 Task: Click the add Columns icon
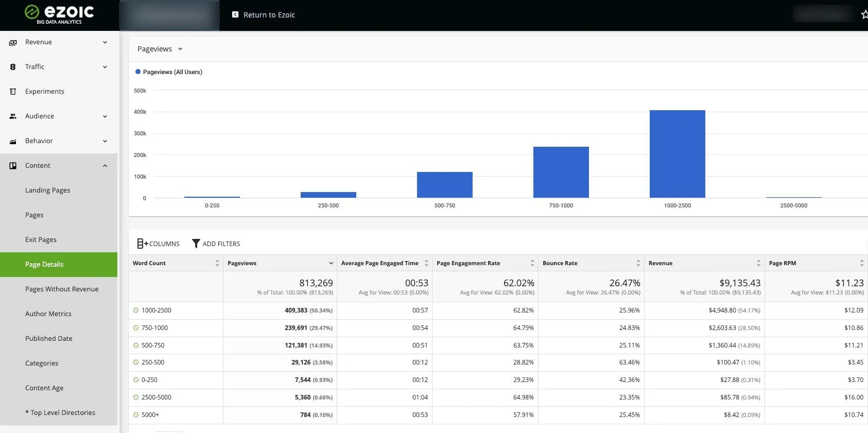coord(142,244)
